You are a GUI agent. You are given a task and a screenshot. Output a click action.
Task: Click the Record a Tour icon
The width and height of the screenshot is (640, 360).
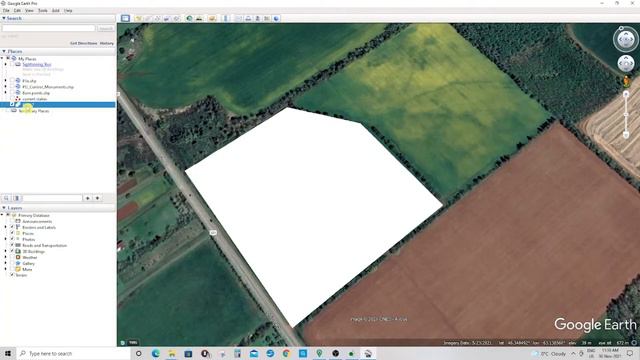176,18
